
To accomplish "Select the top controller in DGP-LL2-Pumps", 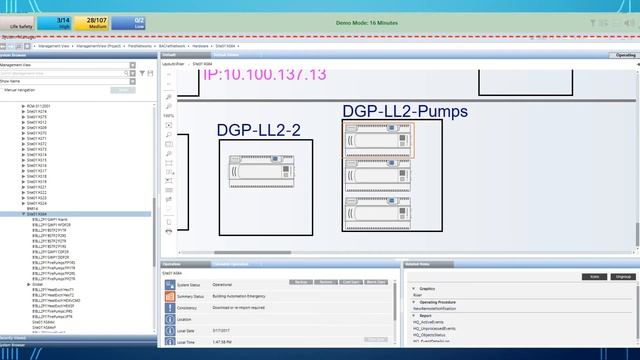I will (x=378, y=140).
